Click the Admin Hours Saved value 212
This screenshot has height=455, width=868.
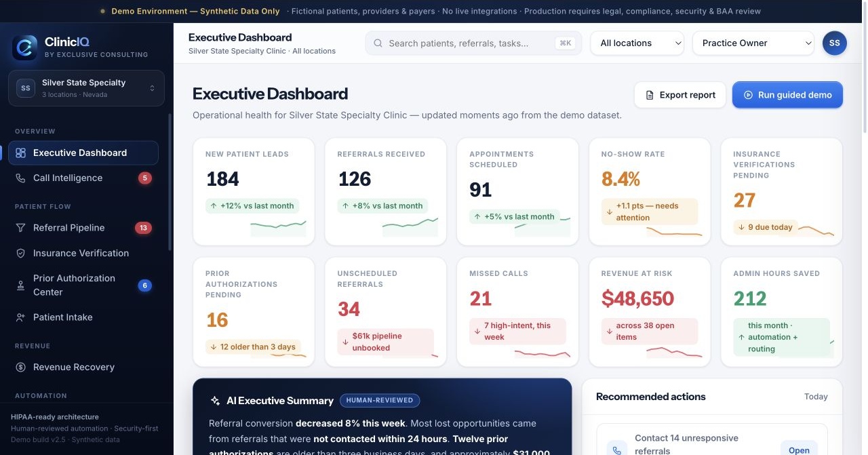750,298
